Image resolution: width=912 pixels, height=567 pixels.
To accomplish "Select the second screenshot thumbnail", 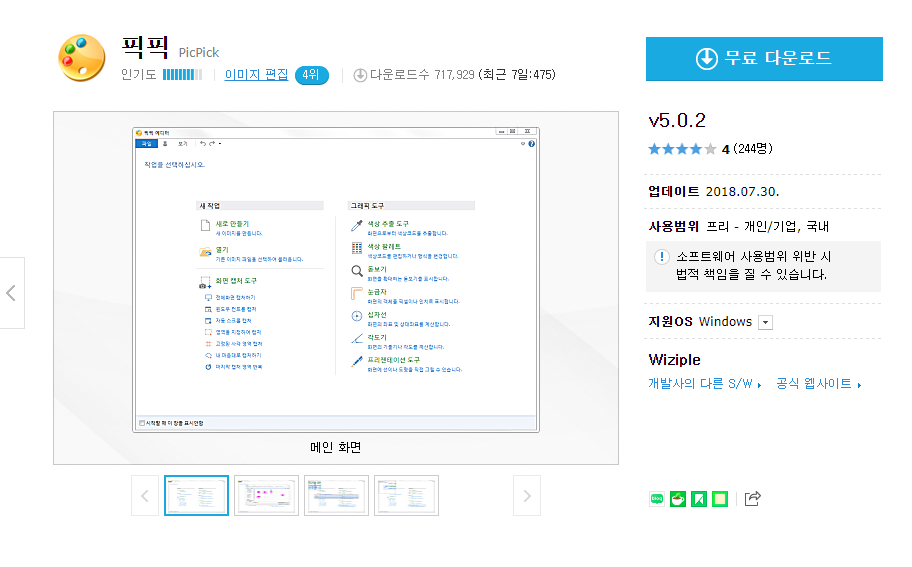I will [x=266, y=495].
